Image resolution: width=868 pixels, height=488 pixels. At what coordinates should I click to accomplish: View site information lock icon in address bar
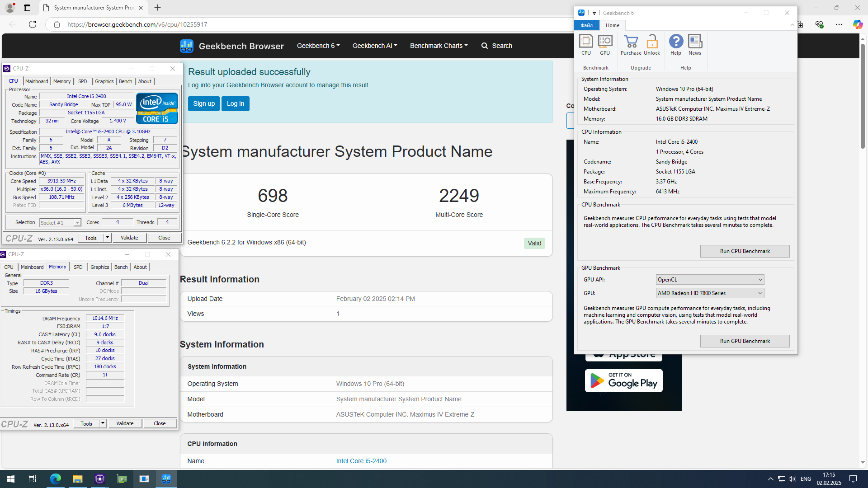pos(57,24)
